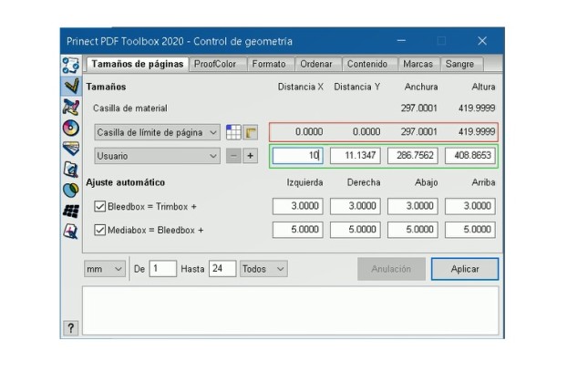
Task: Switch to the ProofColor tab
Action: coord(215,65)
